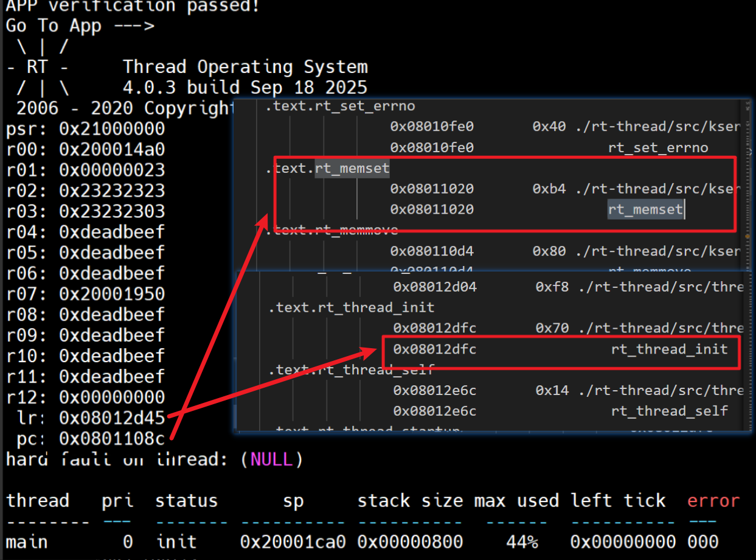Select the 0xf8 size value
The width and height of the screenshot is (756, 560).
pyautogui.click(x=552, y=287)
